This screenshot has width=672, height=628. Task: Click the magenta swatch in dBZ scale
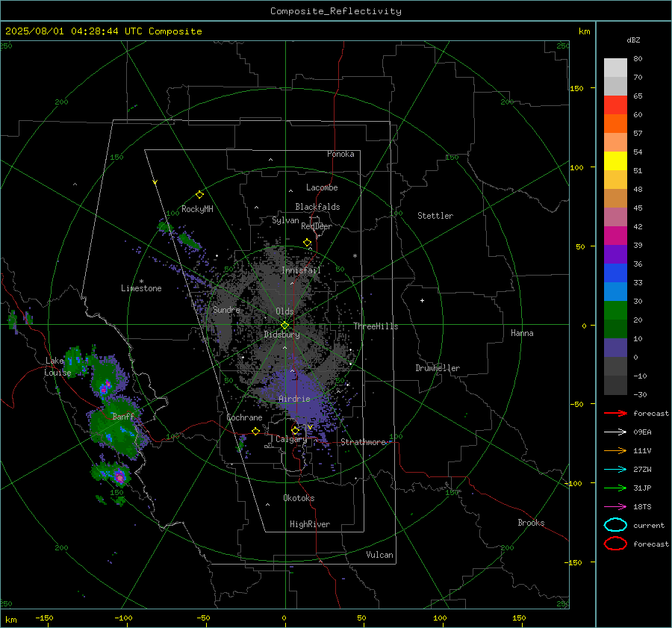[x=615, y=235]
